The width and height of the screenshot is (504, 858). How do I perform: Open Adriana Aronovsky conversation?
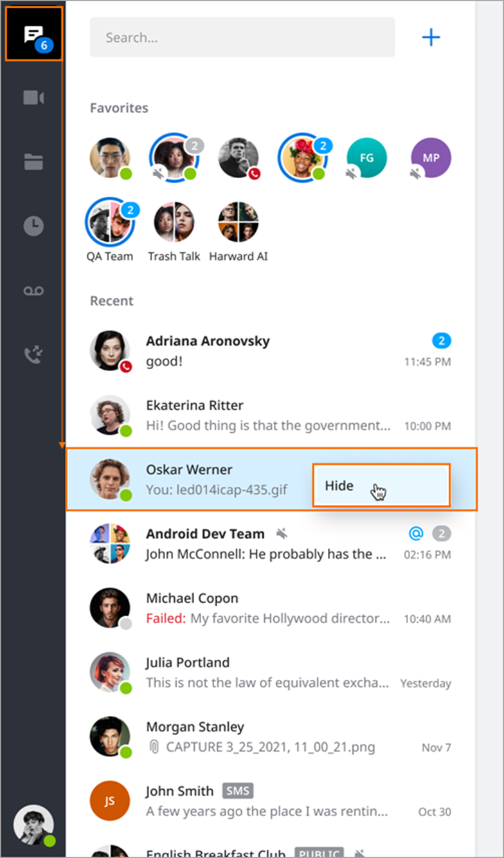pos(271,351)
